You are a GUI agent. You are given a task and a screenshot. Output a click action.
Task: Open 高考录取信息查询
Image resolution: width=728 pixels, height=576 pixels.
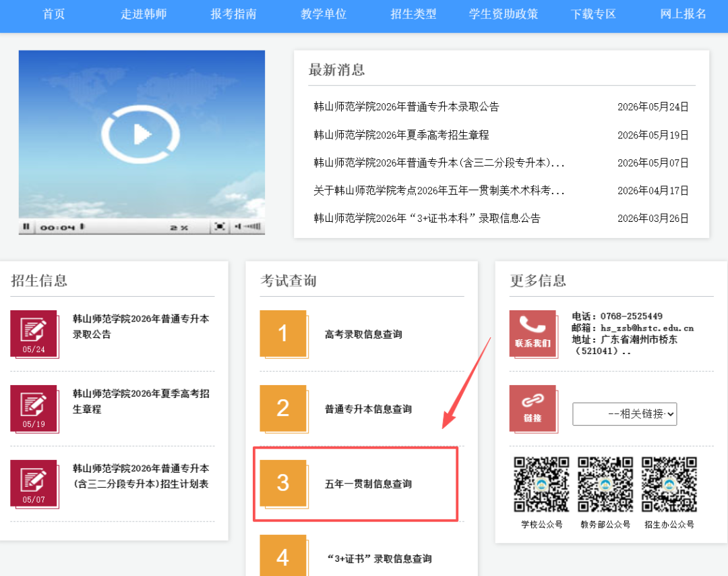tap(363, 334)
